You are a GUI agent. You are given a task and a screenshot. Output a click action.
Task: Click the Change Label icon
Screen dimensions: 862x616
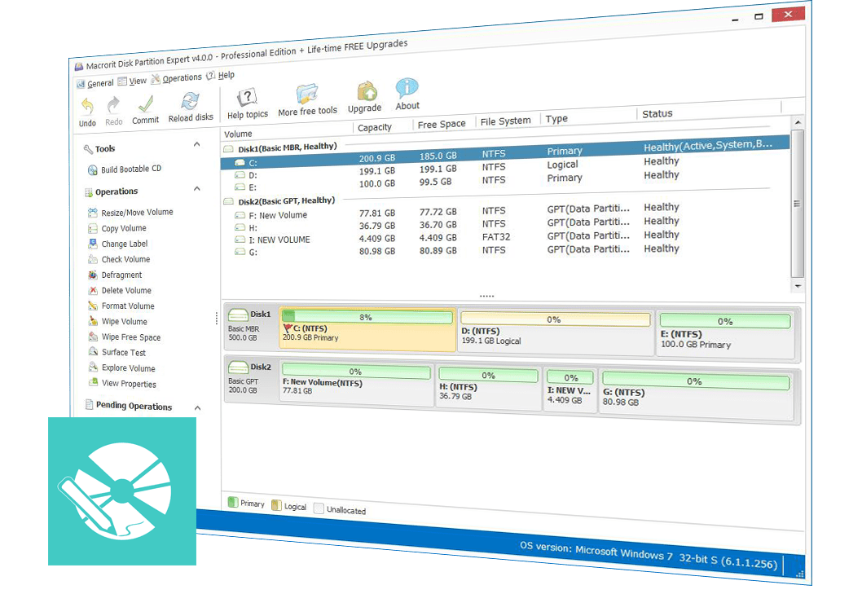click(x=92, y=244)
